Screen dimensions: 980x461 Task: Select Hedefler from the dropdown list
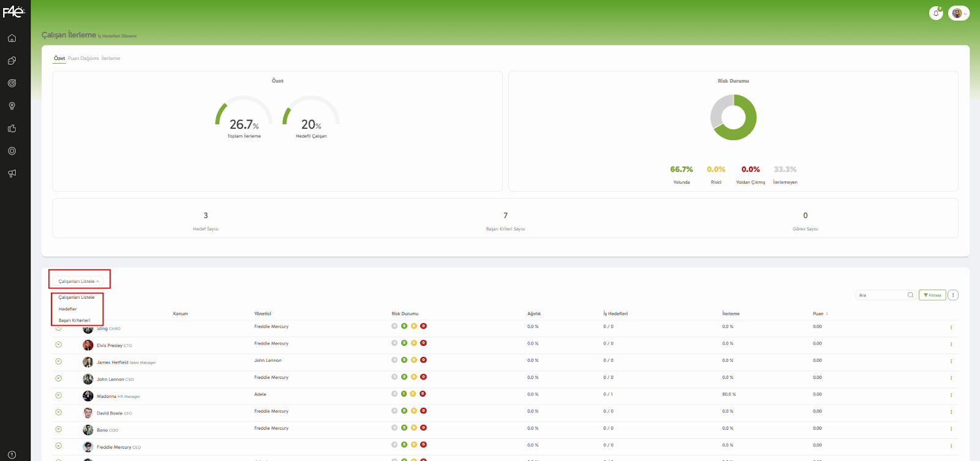[68, 309]
